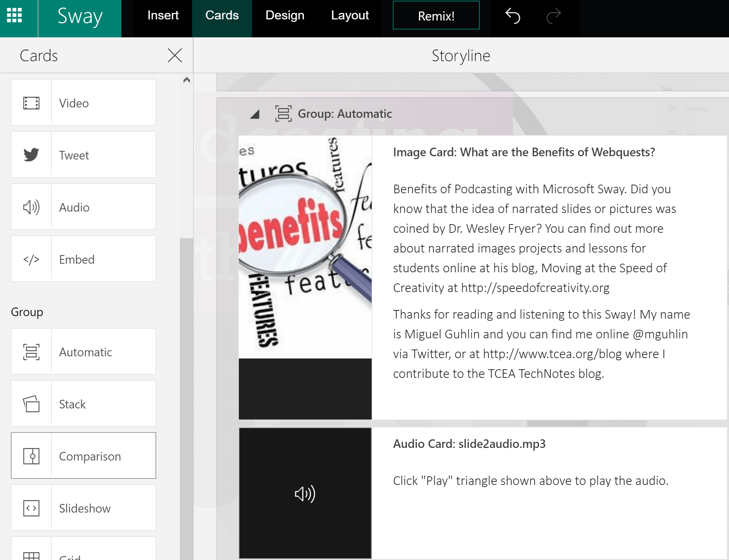The width and height of the screenshot is (729, 560).
Task: Click the Cards pane scrollbar thumb
Action: (x=186, y=399)
